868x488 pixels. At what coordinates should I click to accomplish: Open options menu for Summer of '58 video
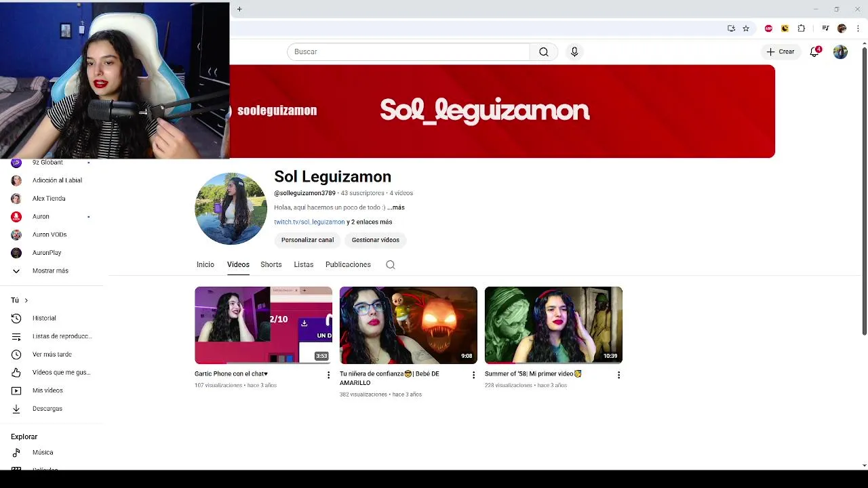pyautogui.click(x=618, y=375)
